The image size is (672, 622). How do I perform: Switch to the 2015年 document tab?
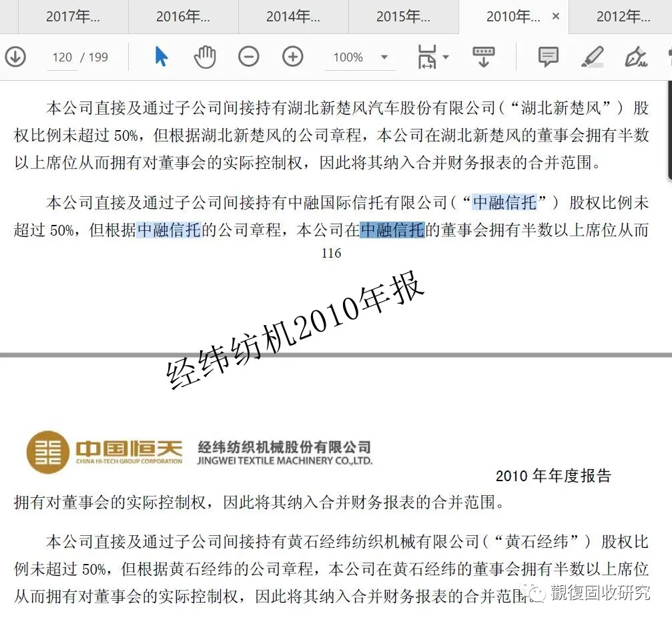pyautogui.click(x=403, y=17)
